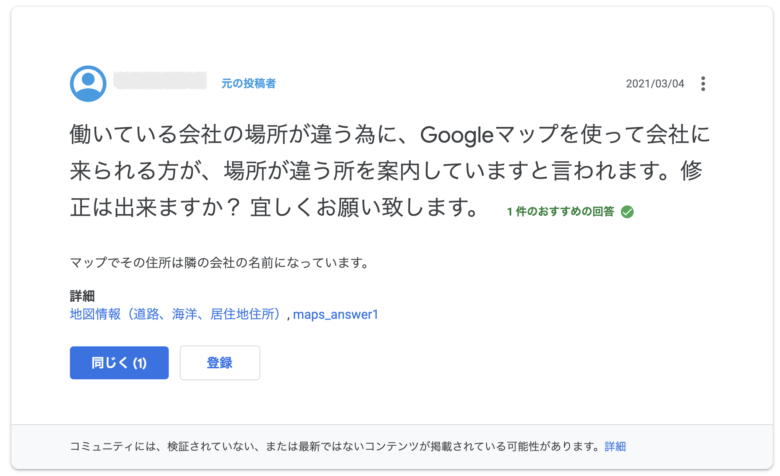Click the heading line starting 来られる方が
Screen dimensions: 780x476
click(386, 171)
